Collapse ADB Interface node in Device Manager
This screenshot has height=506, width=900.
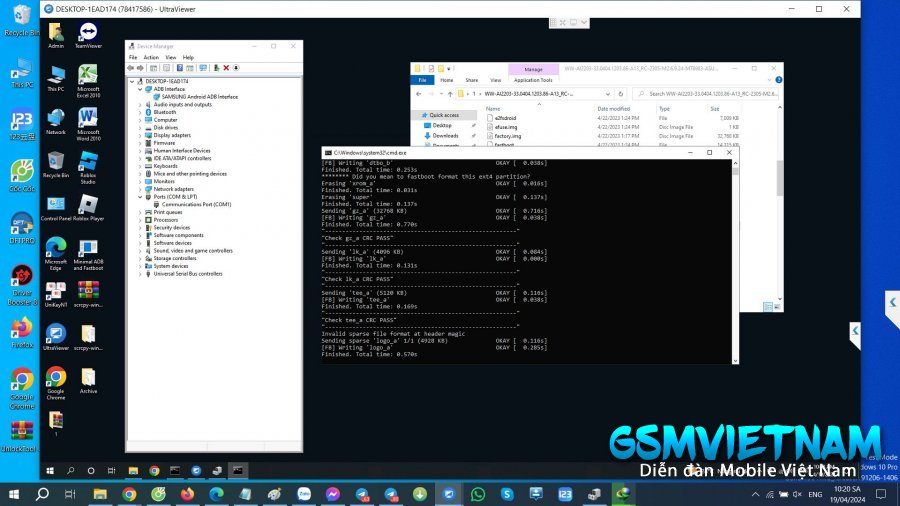140,89
